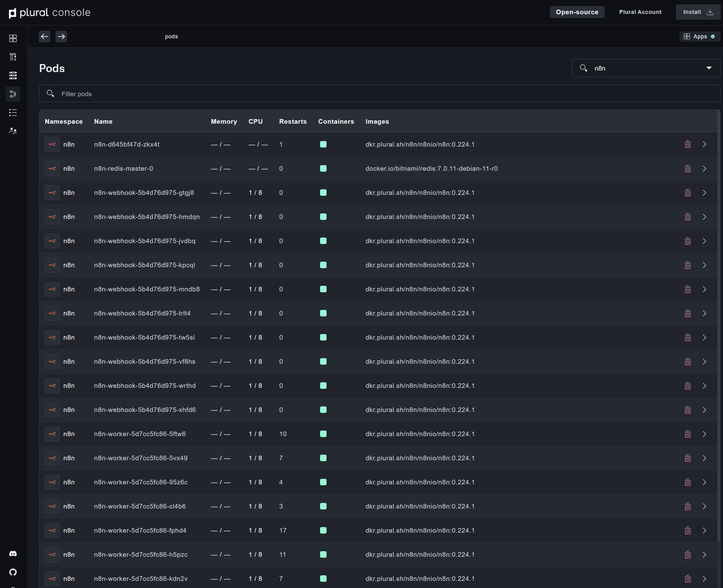Expand the n8n-webhook-5b4d76d975-gtgj8 row chevron
Image resolution: width=723 pixels, height=588 pixels.
pos(704,193)
